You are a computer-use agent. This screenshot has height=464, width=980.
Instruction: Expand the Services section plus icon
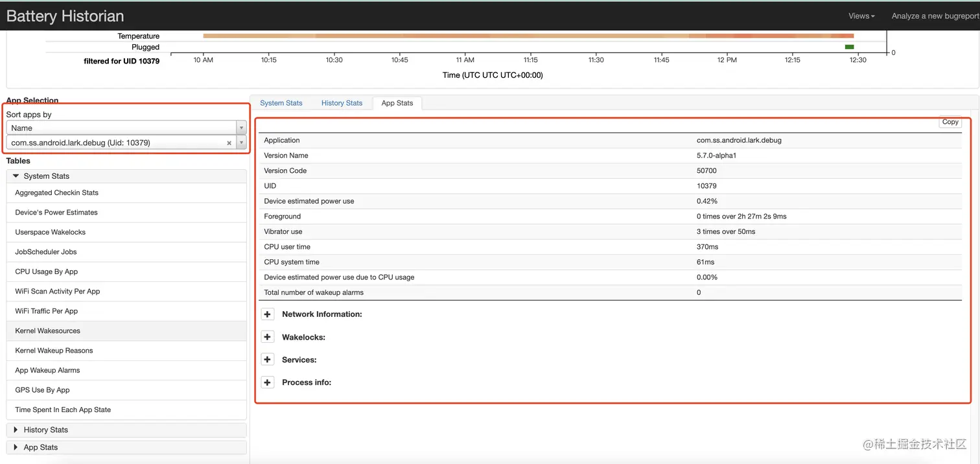point(268,360)
